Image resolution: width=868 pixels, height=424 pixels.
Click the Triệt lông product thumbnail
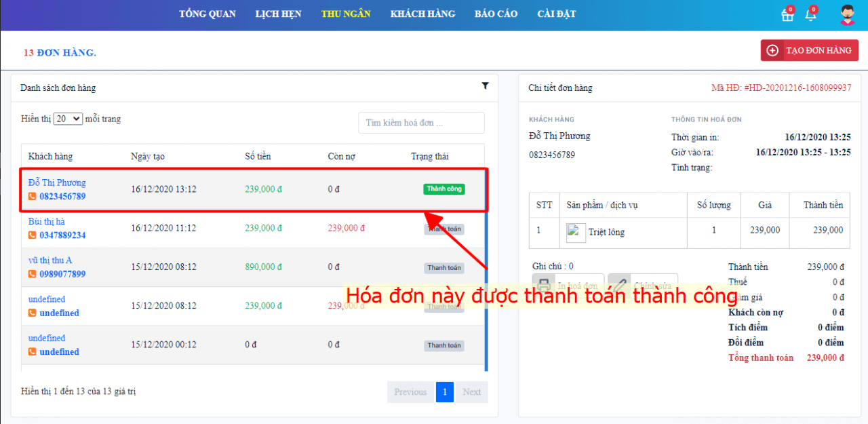tap(576, 232)
